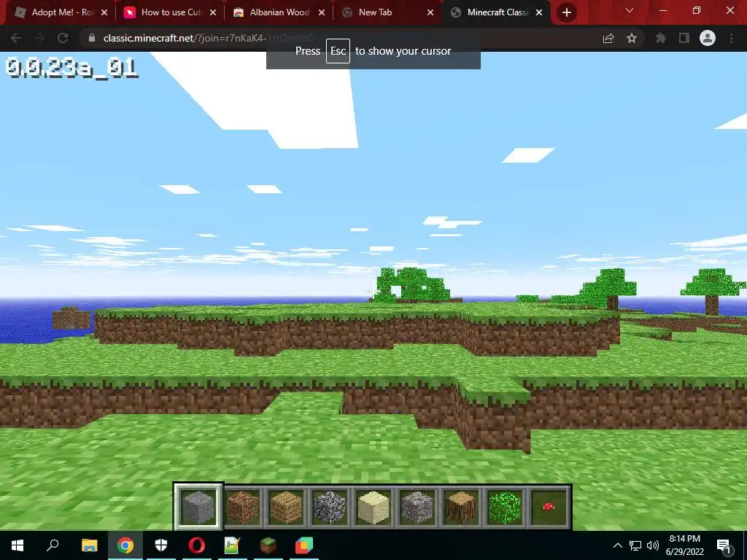
Task: Select the wood log block in hotbar
Action: tap(461, 507)
